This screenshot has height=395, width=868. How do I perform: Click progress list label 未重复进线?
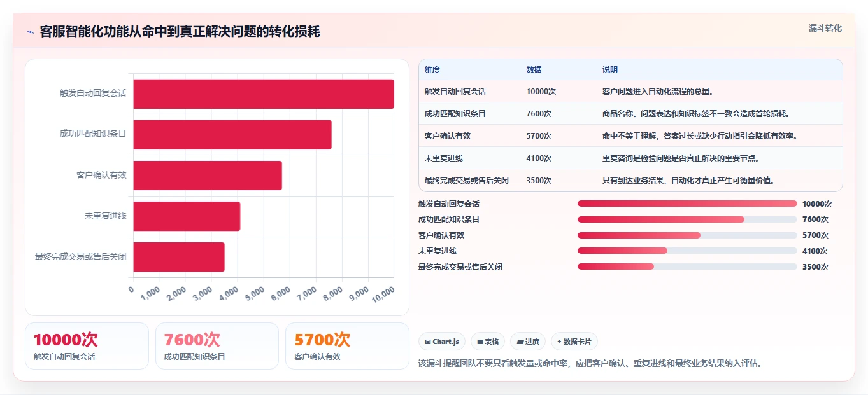click(x=438, y=251)
